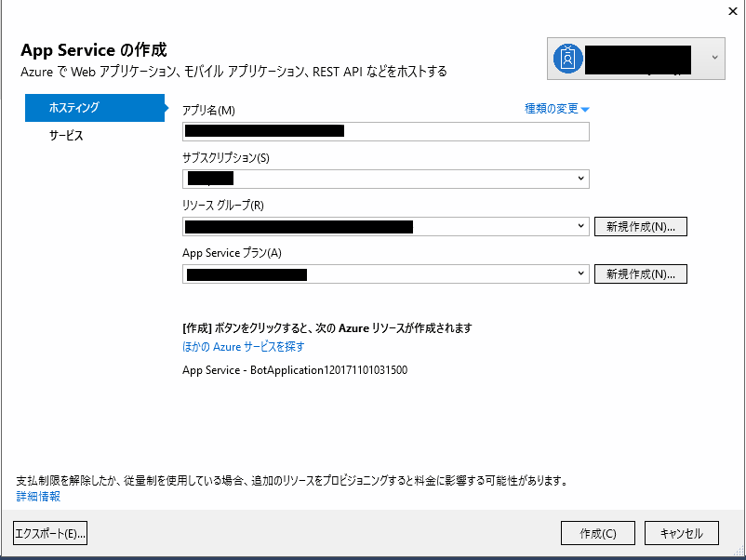Click the App Service の作成 heading
Viewport: 746px width, 560px height.
(94, 50)
